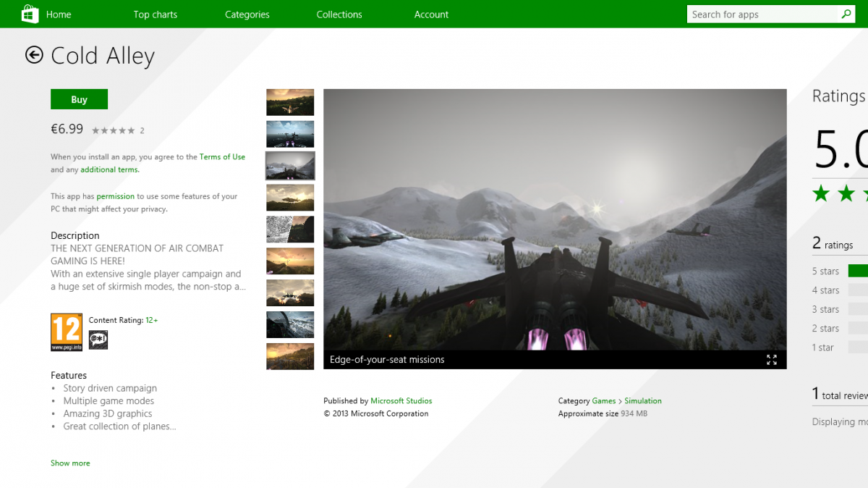Image resolution: width=868 pixels, height=488 pixels.
Task: Open the Home tab
Action: (x=59, y=14)
